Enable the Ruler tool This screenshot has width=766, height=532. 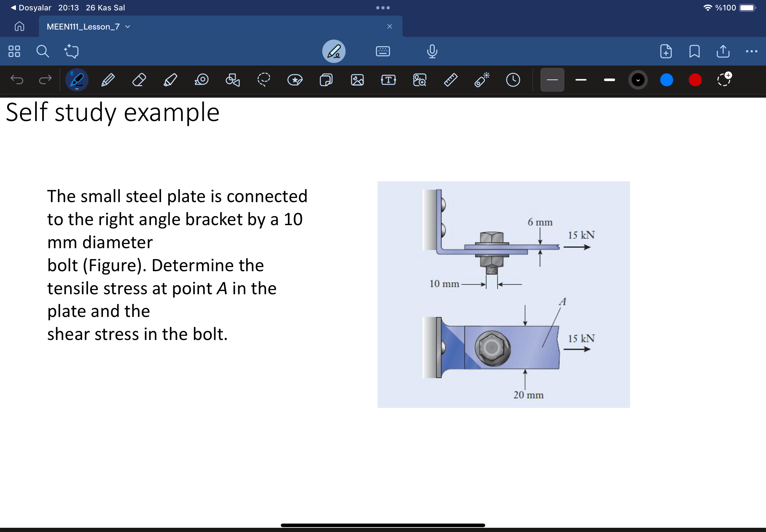(450, 79)
